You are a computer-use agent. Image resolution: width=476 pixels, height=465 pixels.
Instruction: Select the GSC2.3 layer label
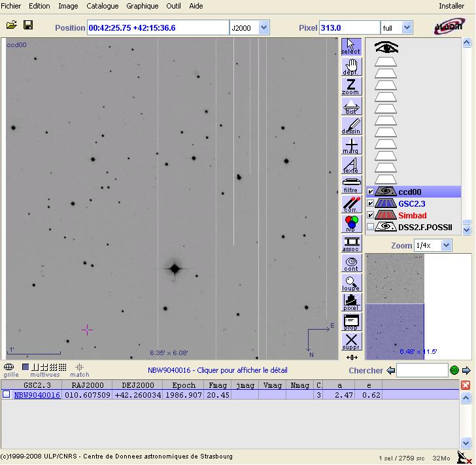412,204
